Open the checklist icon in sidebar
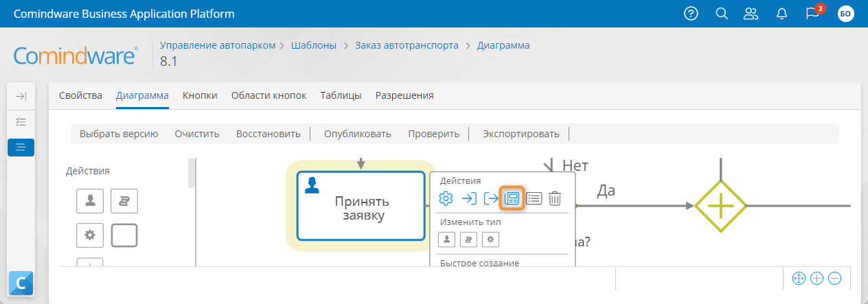This screenshot has width=868, height=304. coord(21,121)
